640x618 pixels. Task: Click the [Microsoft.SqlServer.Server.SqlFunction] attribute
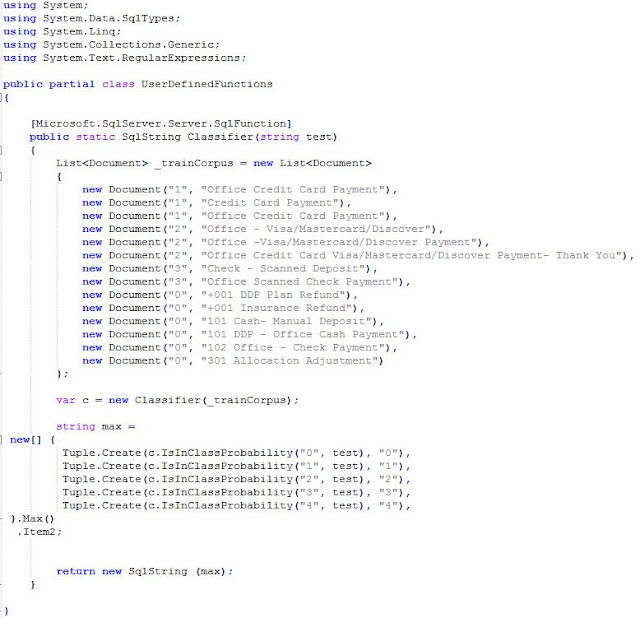tap(161, 123)
